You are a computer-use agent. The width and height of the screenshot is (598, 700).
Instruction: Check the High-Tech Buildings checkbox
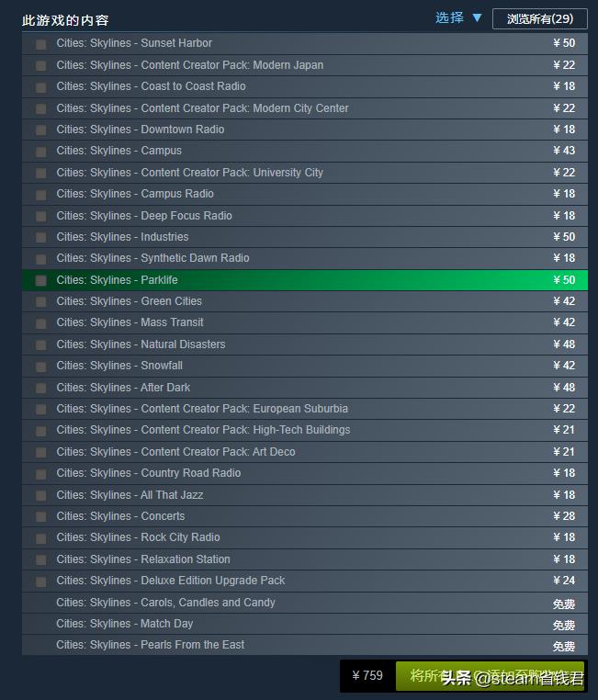tap(40, 431)
